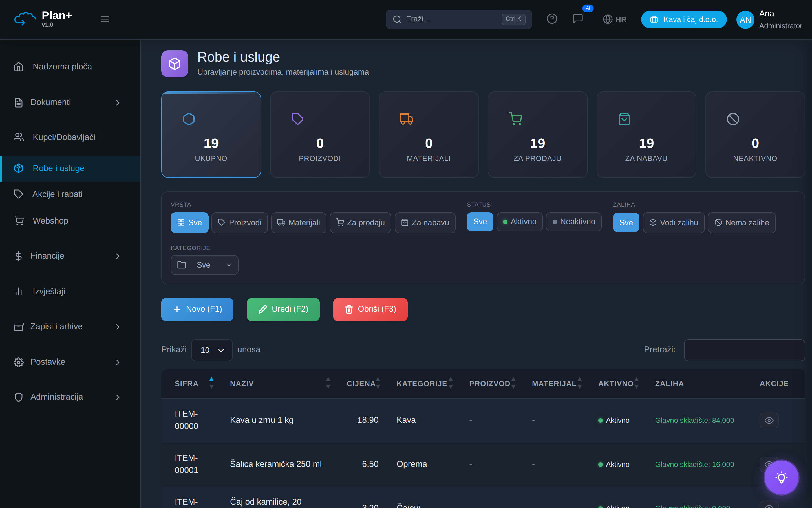Select the Za prodaju stat card cart icon
Screen dimensions: 812x508
click(x=515, y=119)
